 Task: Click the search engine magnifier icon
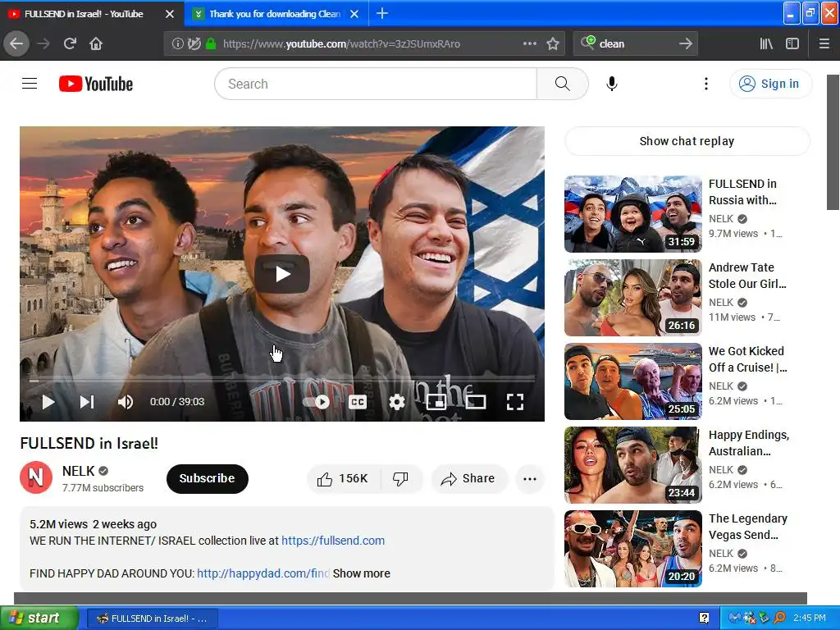coord(587,43)
